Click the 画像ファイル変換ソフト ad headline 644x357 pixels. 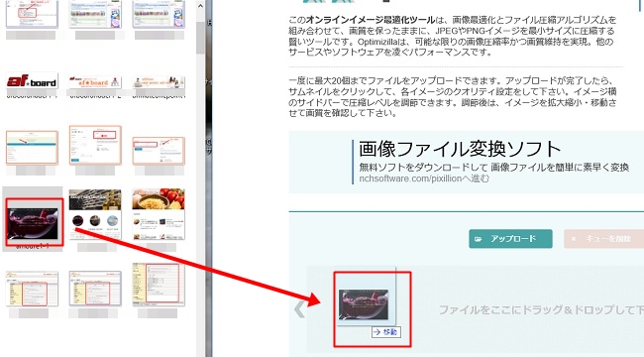tap(460, 149)
